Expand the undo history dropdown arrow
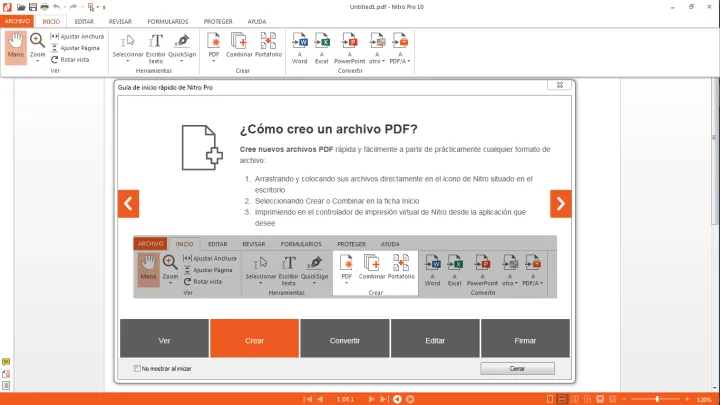 (x=64, y=7)
